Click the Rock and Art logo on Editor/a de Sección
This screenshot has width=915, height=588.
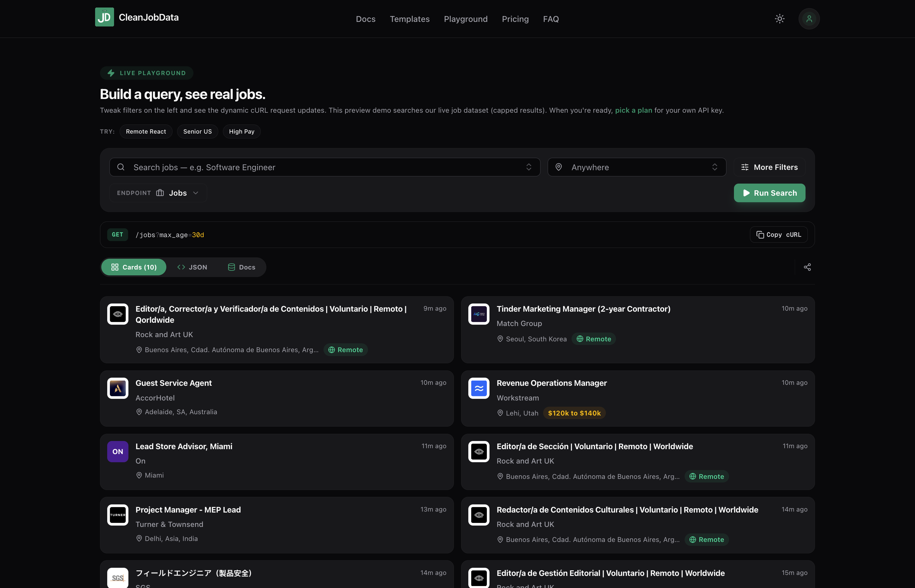pyautogui.click(x=478, y=452)
